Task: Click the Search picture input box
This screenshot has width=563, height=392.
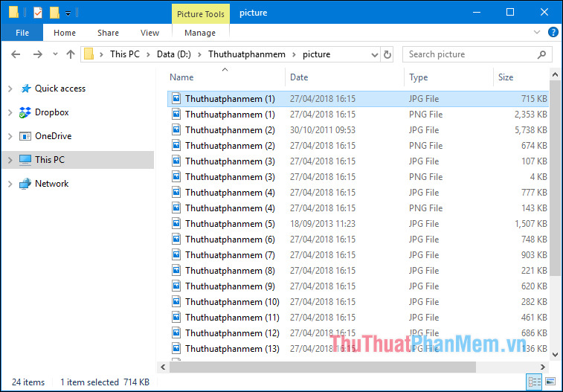Action: pos(470,54)
